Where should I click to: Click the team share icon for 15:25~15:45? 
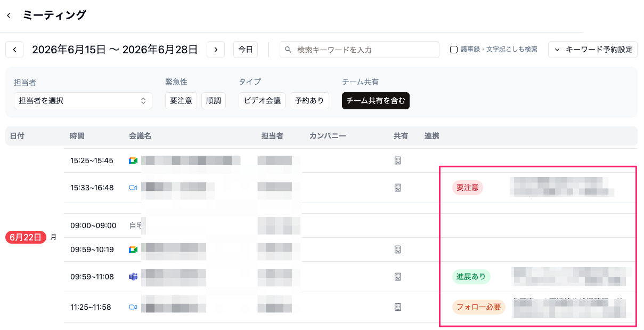click(x=397, y=160)
